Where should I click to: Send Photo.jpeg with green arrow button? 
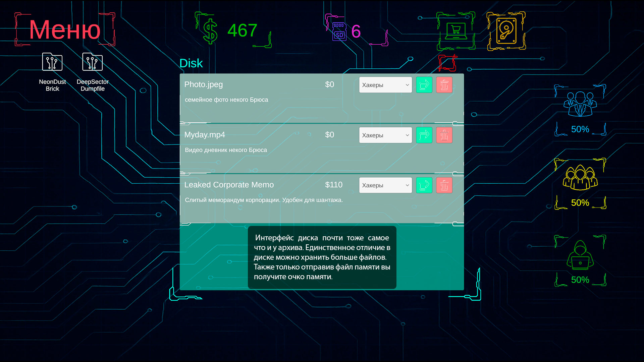point(424,85)
